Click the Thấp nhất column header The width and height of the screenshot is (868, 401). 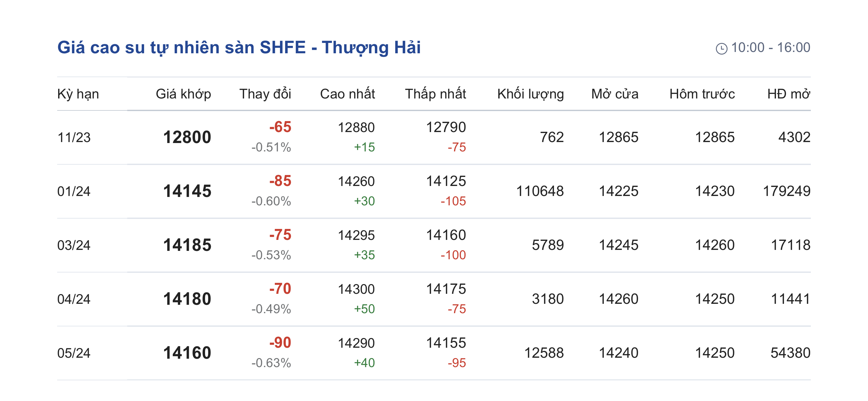[x=435, y=94]
